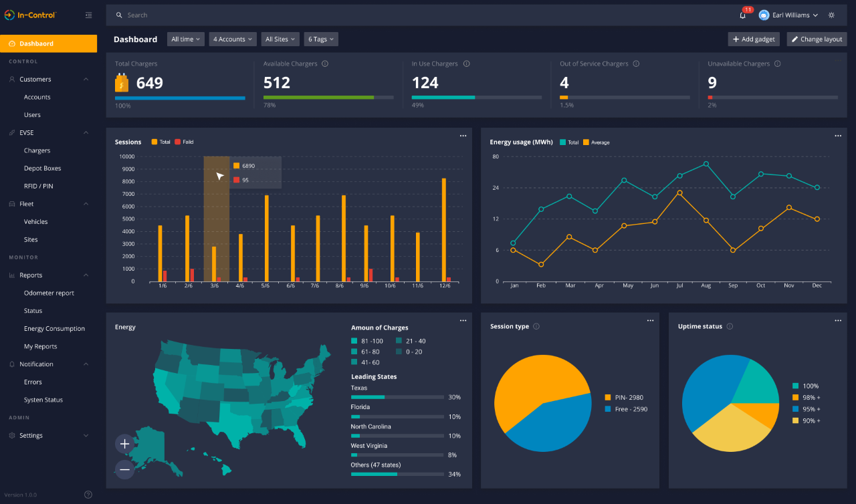This screenshot has height=504, width=856.
Task: Click the Available Chargers info icon
Action: tap(325, 64)
